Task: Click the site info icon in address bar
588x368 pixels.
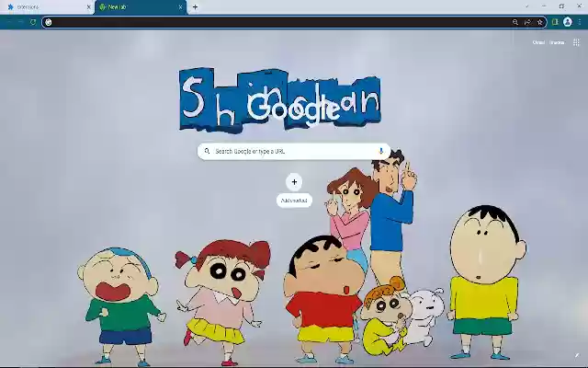Action: coord(49,22)
